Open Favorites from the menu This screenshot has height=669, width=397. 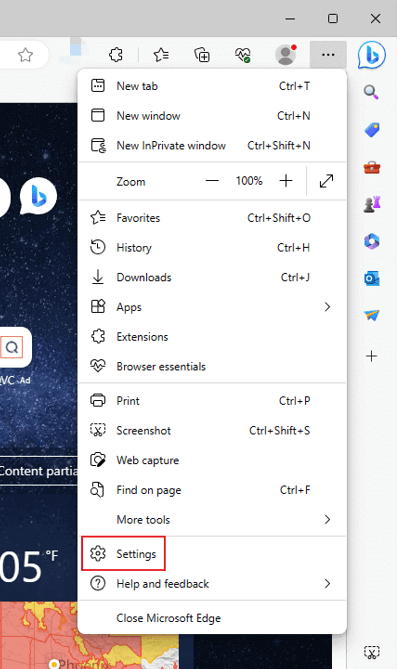(212, 218)
